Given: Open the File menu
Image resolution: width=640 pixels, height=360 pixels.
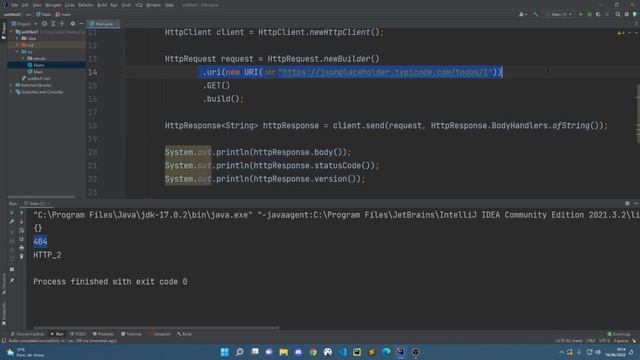Looking at the screenshot, I should (x=15, y=5).
